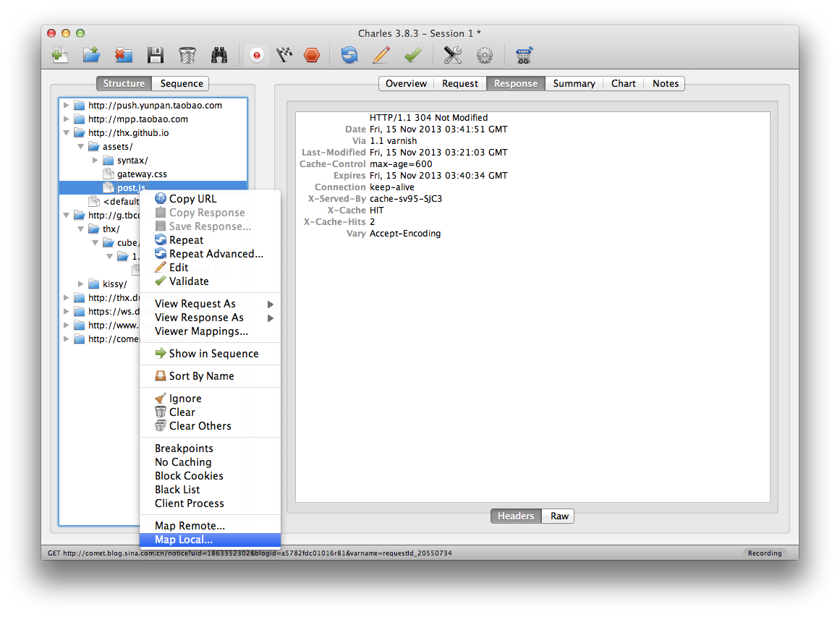Click the X-Served-By header value
The width and height of the screenshot is (840, 617).
click(406, 199)
